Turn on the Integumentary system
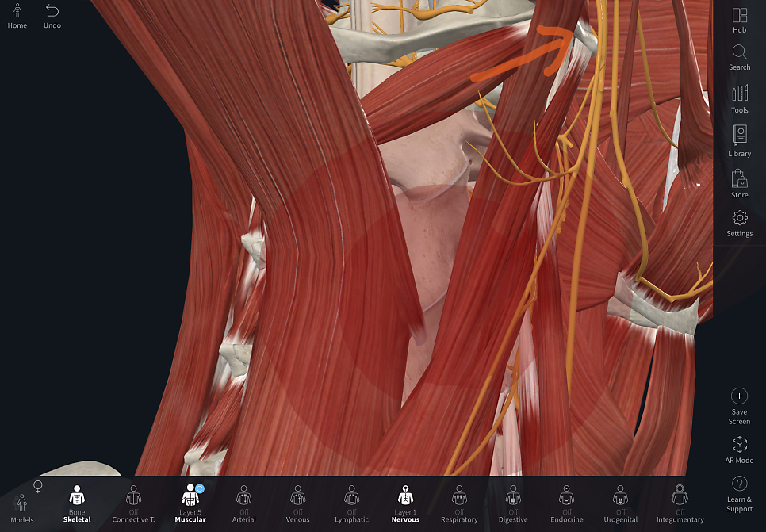This screenshot has height=532, width=766. 680,503
